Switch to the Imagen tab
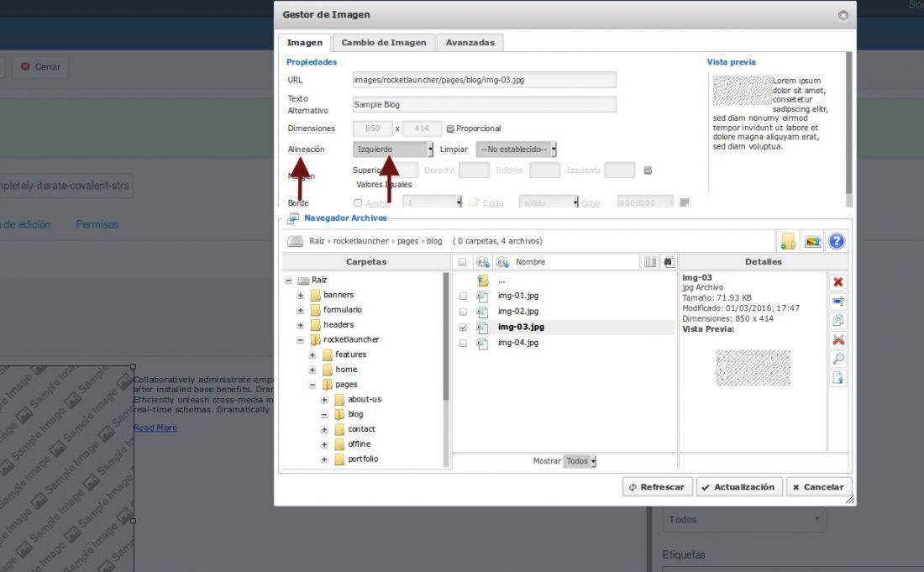 click(305, 42)
